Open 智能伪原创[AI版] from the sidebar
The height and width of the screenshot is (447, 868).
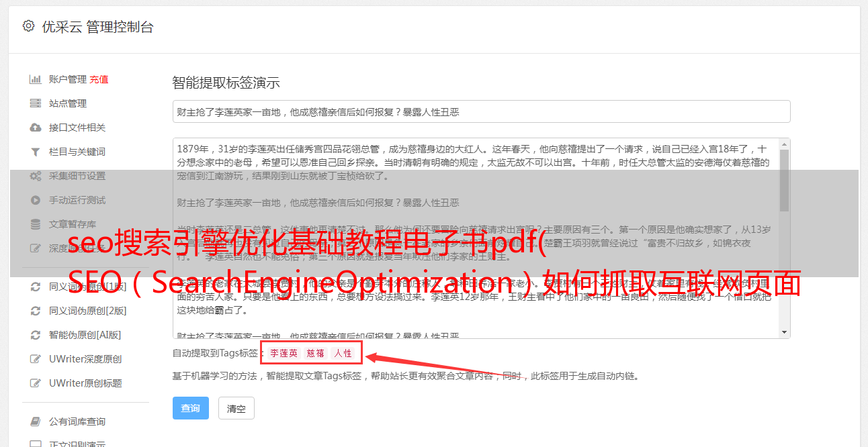pyautogui.click(x=85, y=335)
